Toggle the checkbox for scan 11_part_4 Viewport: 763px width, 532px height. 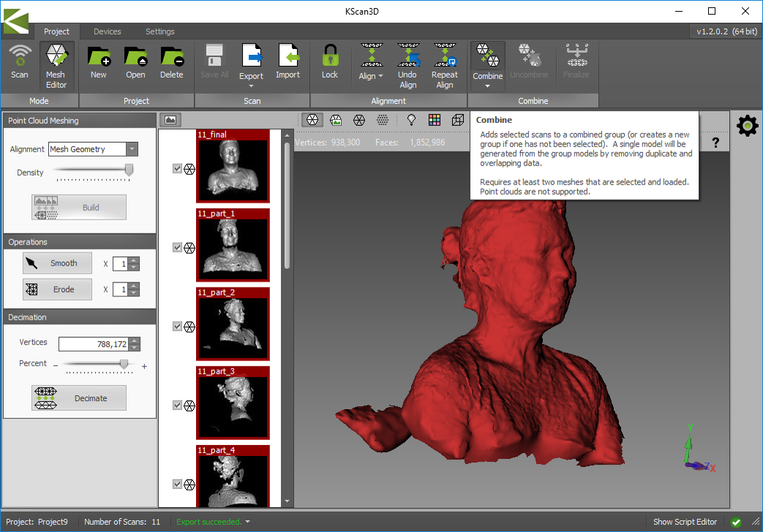pos(177,484)
